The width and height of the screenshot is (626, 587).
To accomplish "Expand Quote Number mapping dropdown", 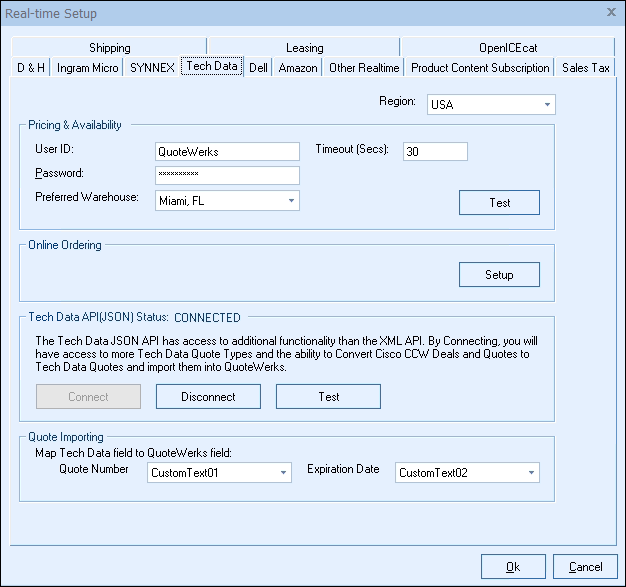I will pyautogui.click(x=219, y=472).
